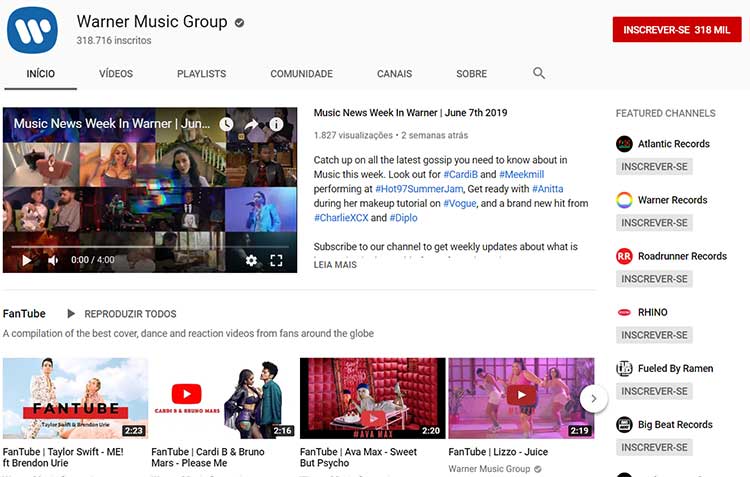Image resolution: width=750 pixels, height=477 pixels.
Task: Click FanTube Taylor Swift ME! video title
Action: pos(63,457)
